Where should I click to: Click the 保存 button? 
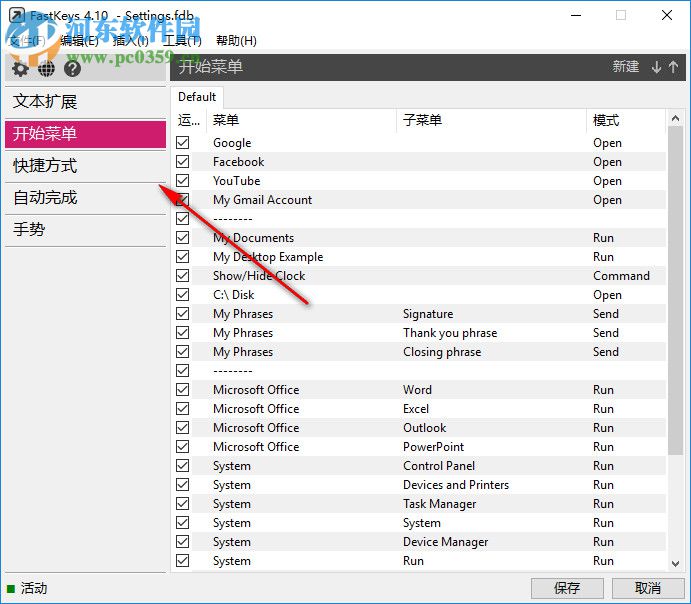(x=567, y=588)
